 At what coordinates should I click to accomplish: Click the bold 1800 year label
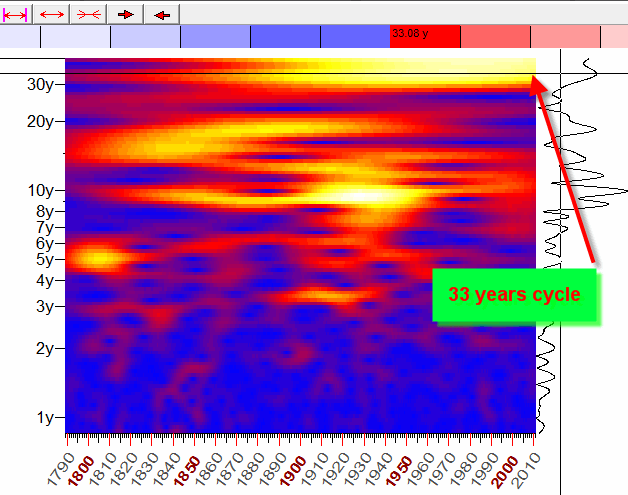(81, 471)
